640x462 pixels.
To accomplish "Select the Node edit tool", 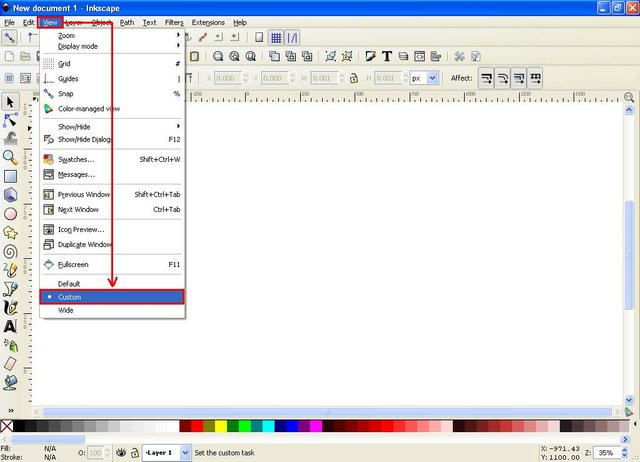I will [10, 120].
